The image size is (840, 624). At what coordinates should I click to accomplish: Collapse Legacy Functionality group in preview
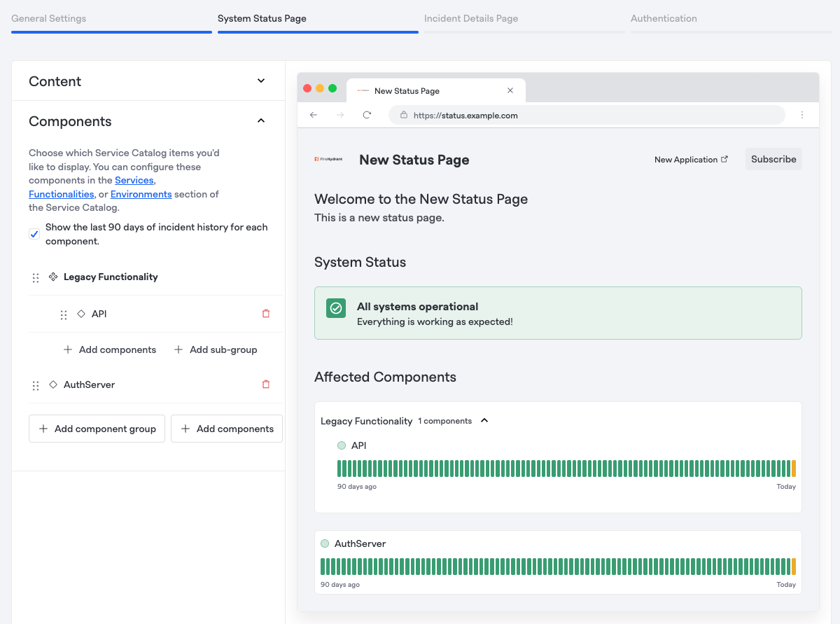pos(484,421)
